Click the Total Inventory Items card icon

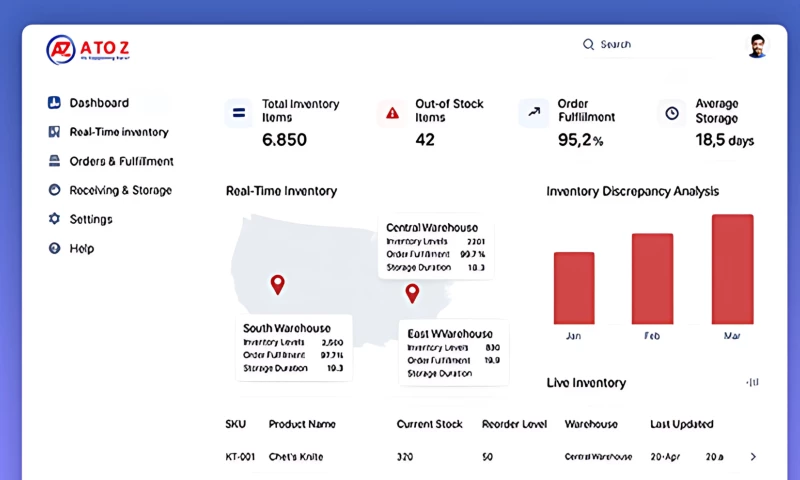[x=239, y=113]
